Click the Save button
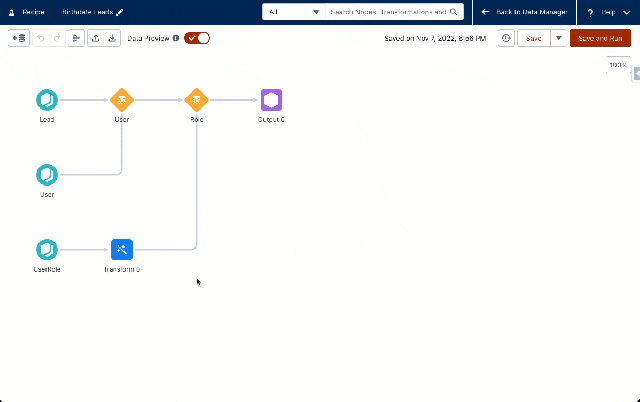The image size is (640, 402). pyautogui.click(x=533, y=38)
